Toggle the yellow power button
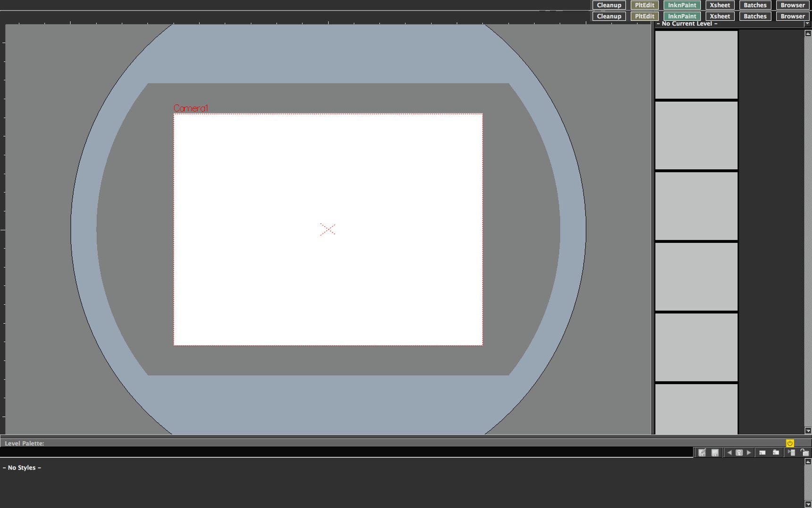 [790, 443]
